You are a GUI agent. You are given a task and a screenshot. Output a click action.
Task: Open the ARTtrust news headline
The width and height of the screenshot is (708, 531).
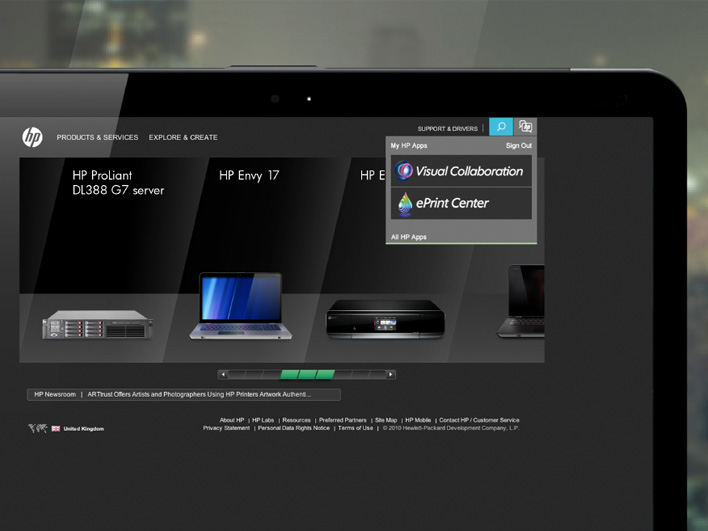[x=199, y=395]
